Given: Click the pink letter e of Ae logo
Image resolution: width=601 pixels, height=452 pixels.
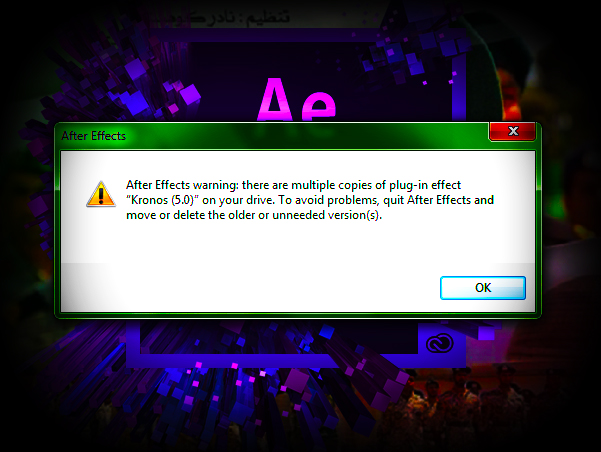Looking at the screenshot, I should point(318,107).
